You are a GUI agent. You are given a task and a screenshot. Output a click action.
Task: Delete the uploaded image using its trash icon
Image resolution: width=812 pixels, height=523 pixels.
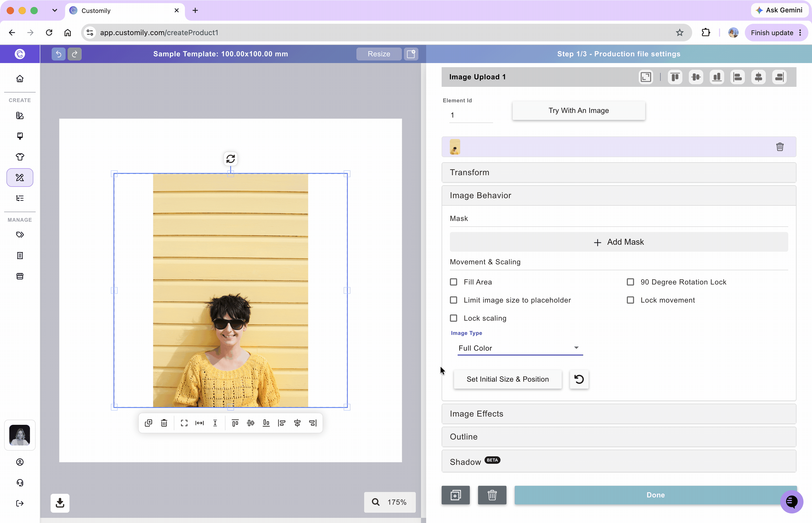point(780,147)
